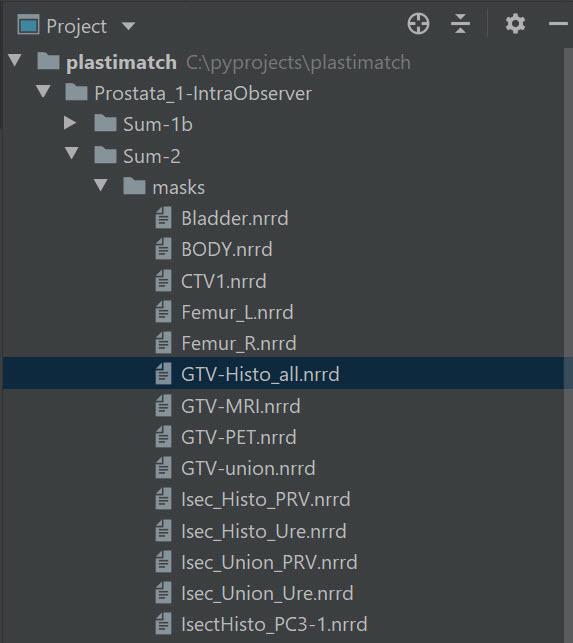Screen dimensions: 573x643
Task: Open the Project panel settings gear
Action: (515, 24)
